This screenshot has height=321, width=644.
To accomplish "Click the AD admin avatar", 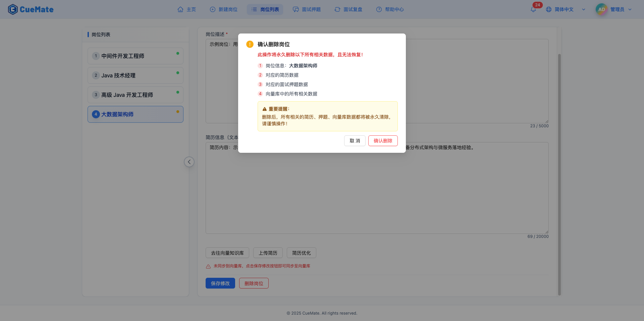I will click(601, 9).
